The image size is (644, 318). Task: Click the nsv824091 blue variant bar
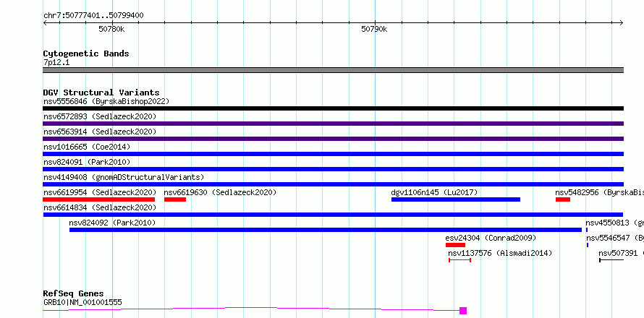(x=333, y=169)
